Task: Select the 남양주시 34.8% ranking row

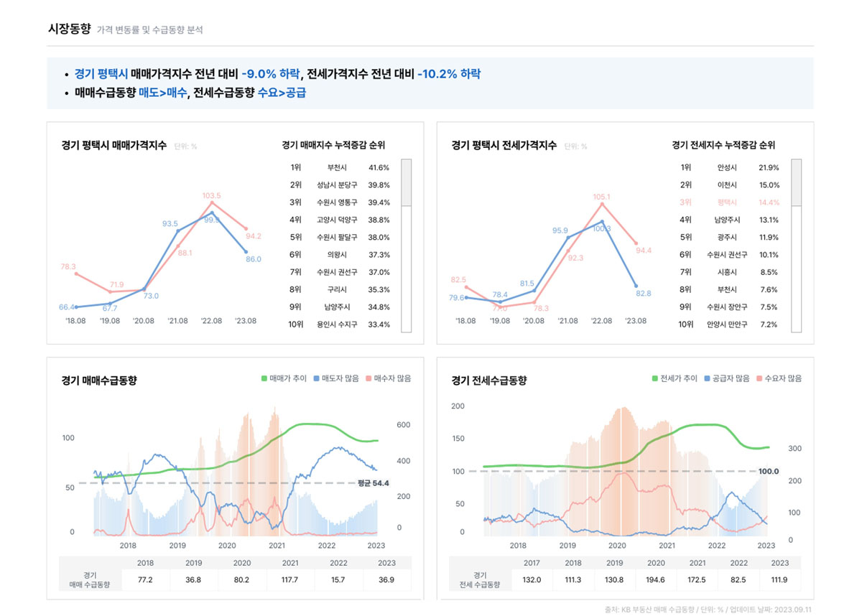Action: [340, 307]
